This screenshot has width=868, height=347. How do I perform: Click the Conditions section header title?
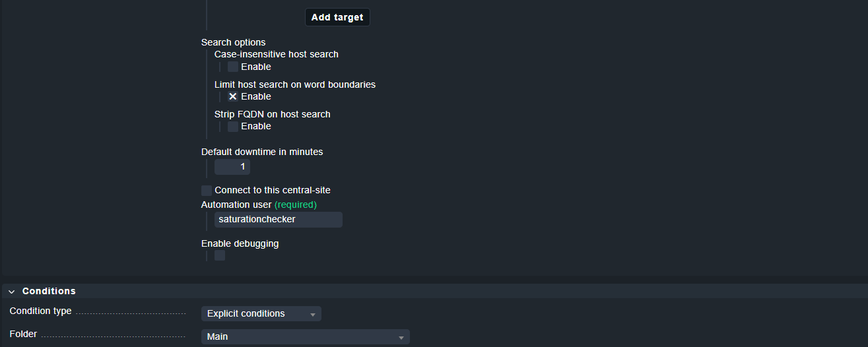click(49, 291)
